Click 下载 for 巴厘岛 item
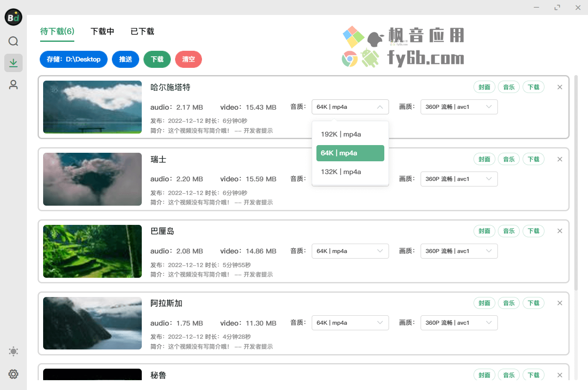Image resolution: width=588 pixels, height=390 pixels. click(533, 231)
